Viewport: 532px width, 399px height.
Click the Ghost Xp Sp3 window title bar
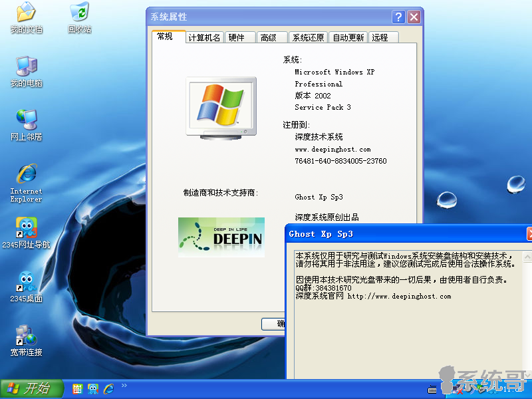coord(407,234)
